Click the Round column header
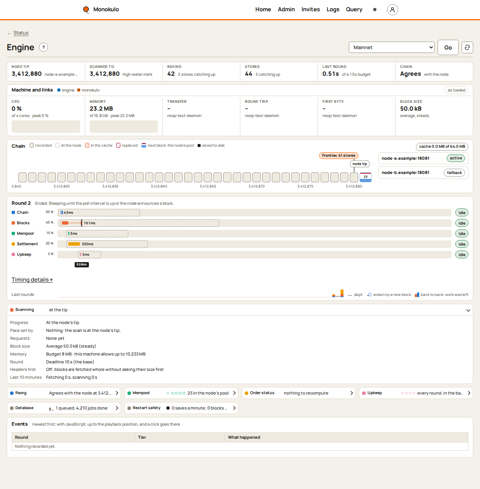480x489 pixels. (x=22, y=437)
